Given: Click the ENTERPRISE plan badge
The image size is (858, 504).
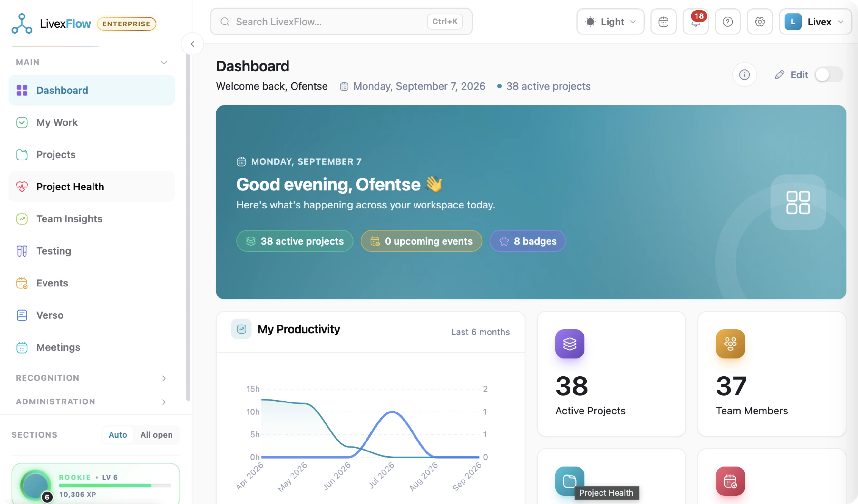Looking at the screenshot, I should 126,24.
